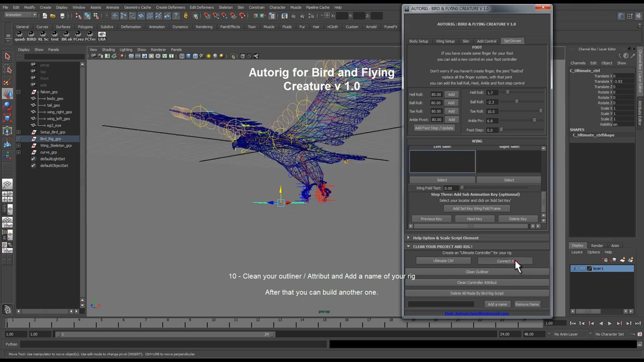The height and width of the screenshot is (362, 644).
Task: Focus the rig name input field
Action: (441, 304)
